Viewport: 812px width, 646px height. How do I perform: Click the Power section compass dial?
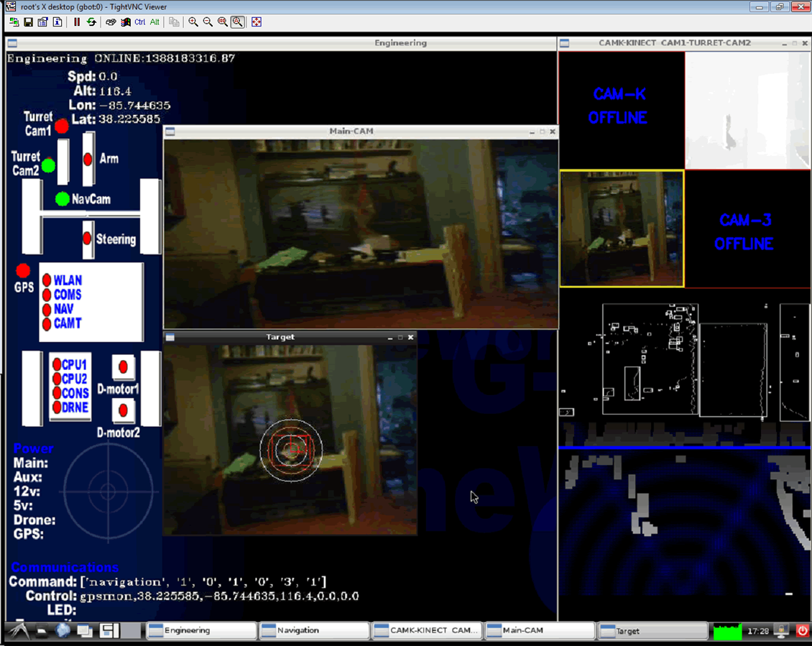(108, 491)
